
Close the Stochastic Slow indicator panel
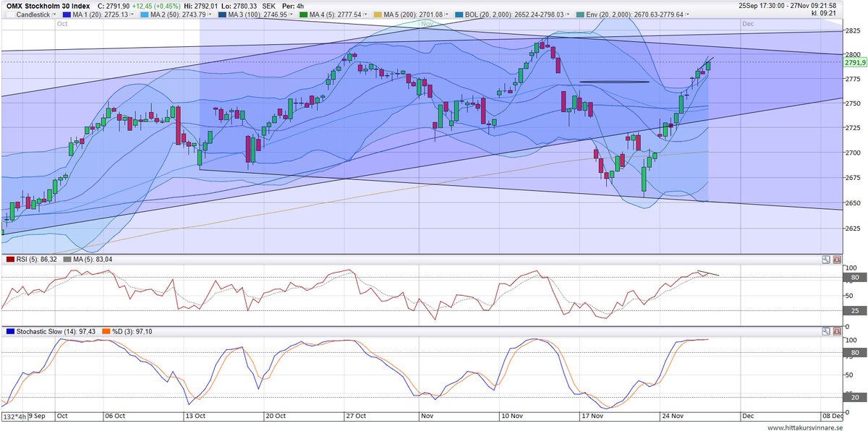point(837,331)
